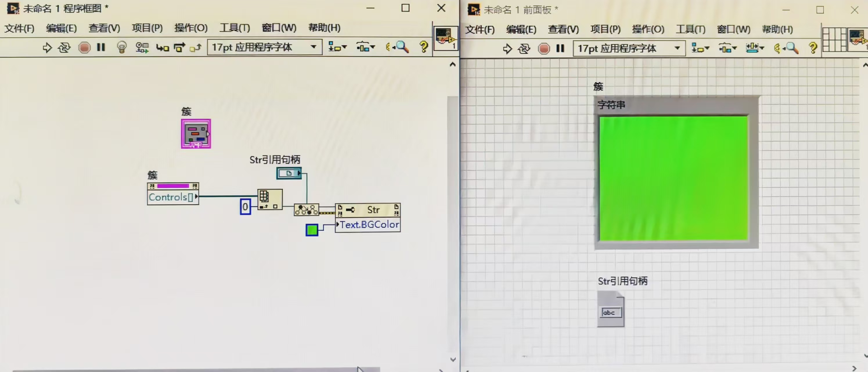The image size is (868, 372).
Task: Click Run arrow in block diagram toolbar
Action: (47, 48)
